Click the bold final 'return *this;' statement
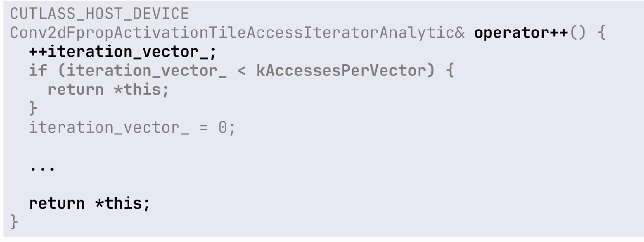Image resolution: width=644 pixels, height=242 pixels. (90, 204)
